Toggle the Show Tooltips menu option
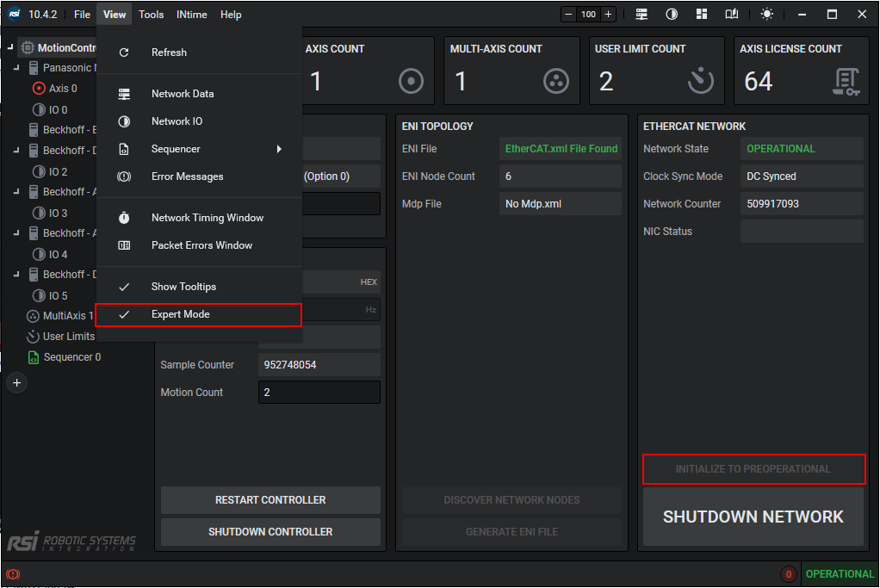 pyautogui.click(x=183, y=287)
